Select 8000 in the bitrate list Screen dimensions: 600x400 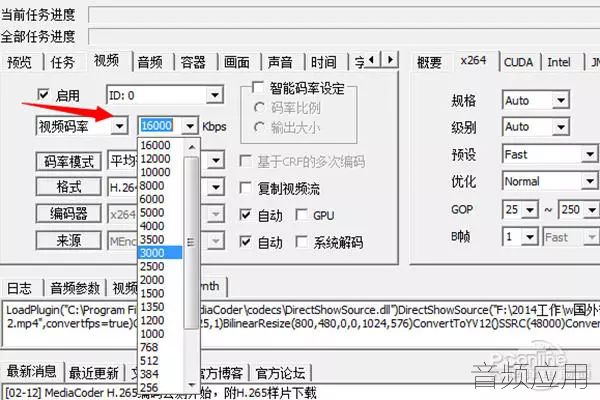point(160,186)
